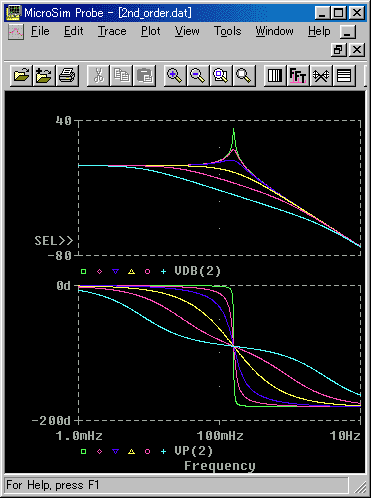This screenshot has height=498, width=371.
Task: Click the SEL>> plot selection marker
Action: click(x=54, y=241)
